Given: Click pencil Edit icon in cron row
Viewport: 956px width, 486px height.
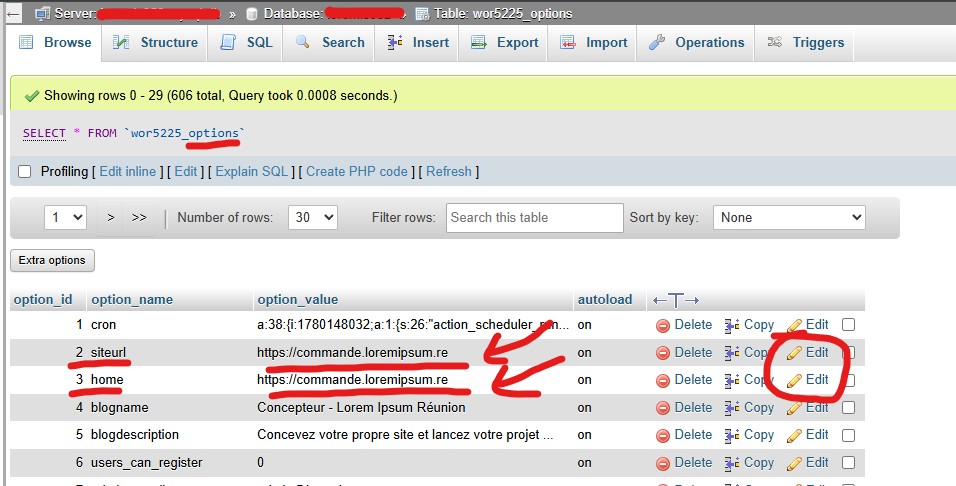Looking at the screenshot, I should pyautogui.click(x=794, y=326).
